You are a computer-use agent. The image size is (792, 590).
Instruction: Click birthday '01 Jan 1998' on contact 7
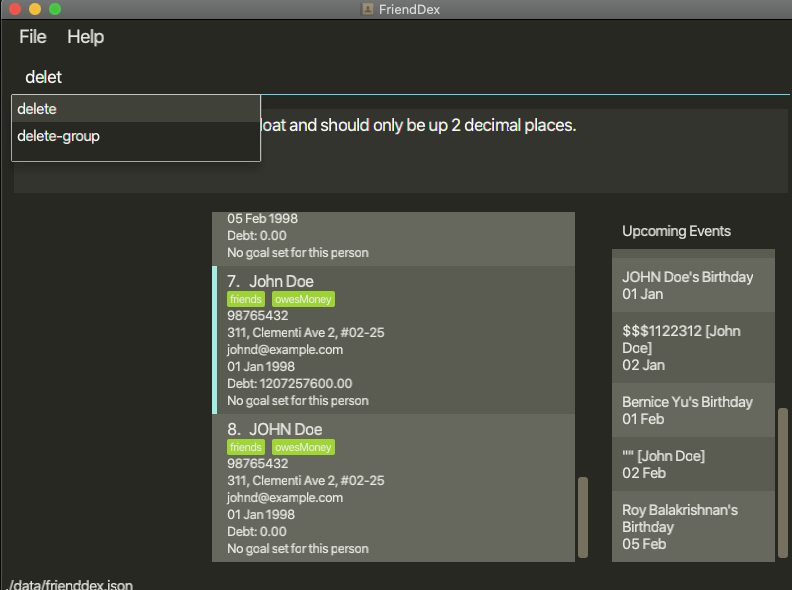261,367
